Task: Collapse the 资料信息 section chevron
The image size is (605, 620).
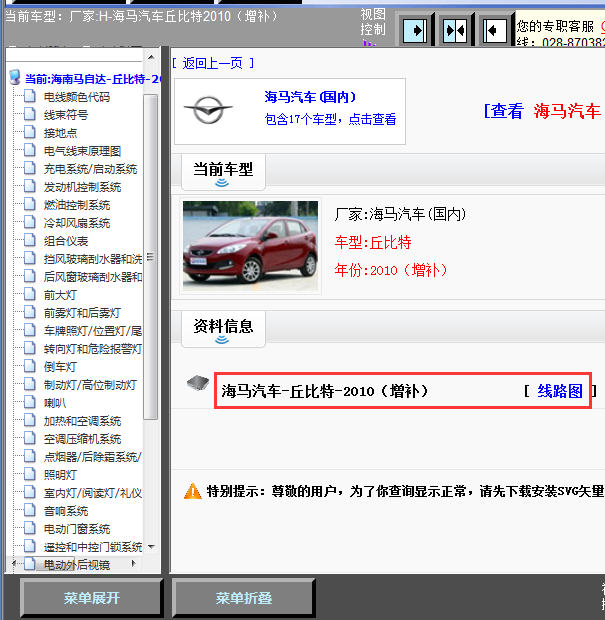Action: click(222, 340)
